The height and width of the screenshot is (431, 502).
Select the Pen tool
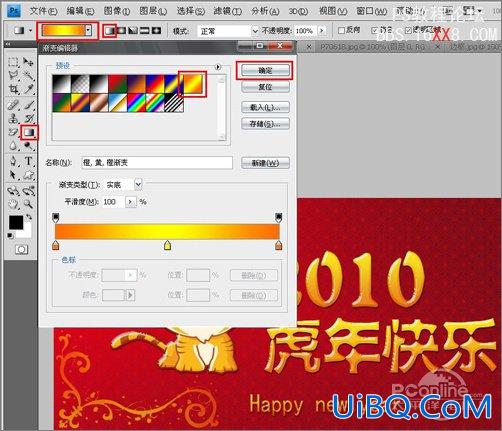(x=13, y=162)
